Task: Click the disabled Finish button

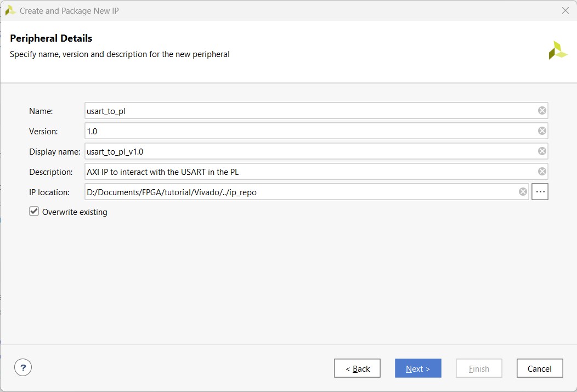Action: [x=479, y=368]
